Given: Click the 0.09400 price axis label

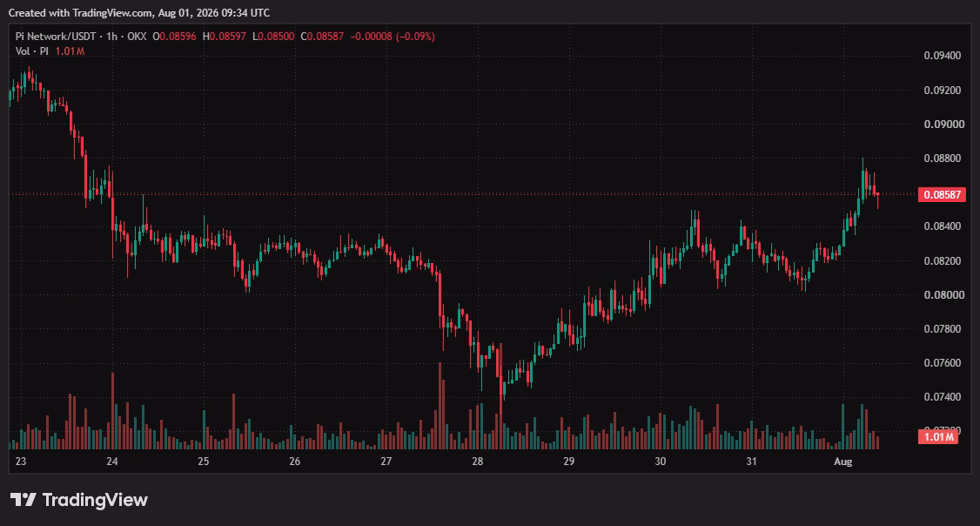Looking at the screenshot, I should coord(943,56).
